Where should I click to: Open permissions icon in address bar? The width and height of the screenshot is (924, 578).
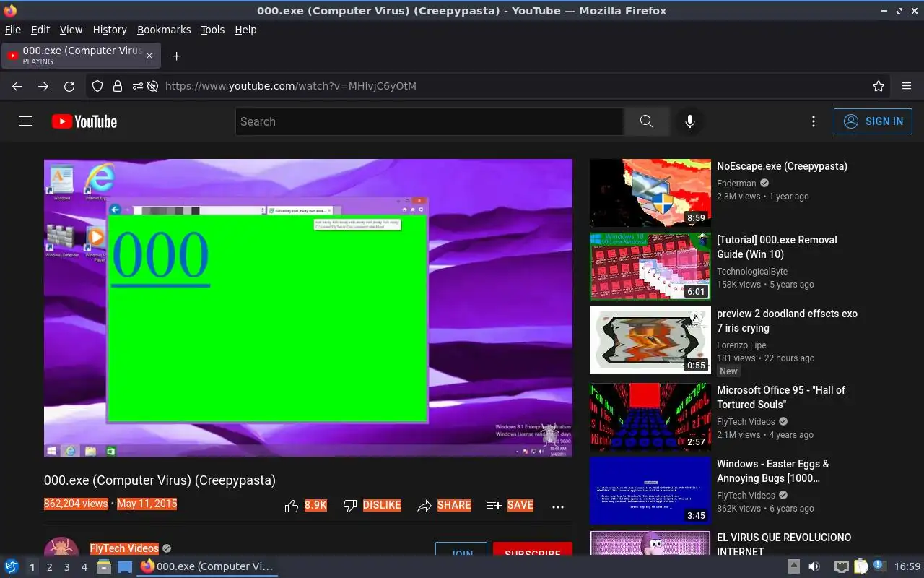(x=137, y=86)
